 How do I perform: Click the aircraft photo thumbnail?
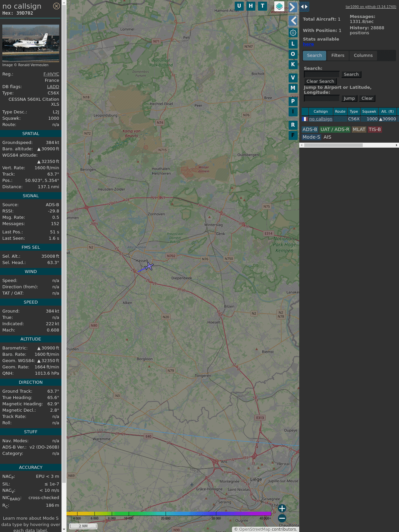(x=31, y=43)
